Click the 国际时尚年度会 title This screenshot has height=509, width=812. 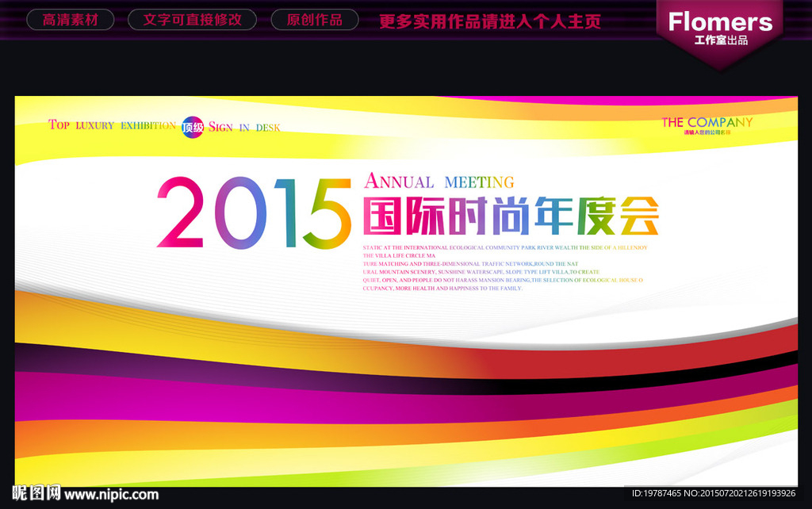[511, 216]
